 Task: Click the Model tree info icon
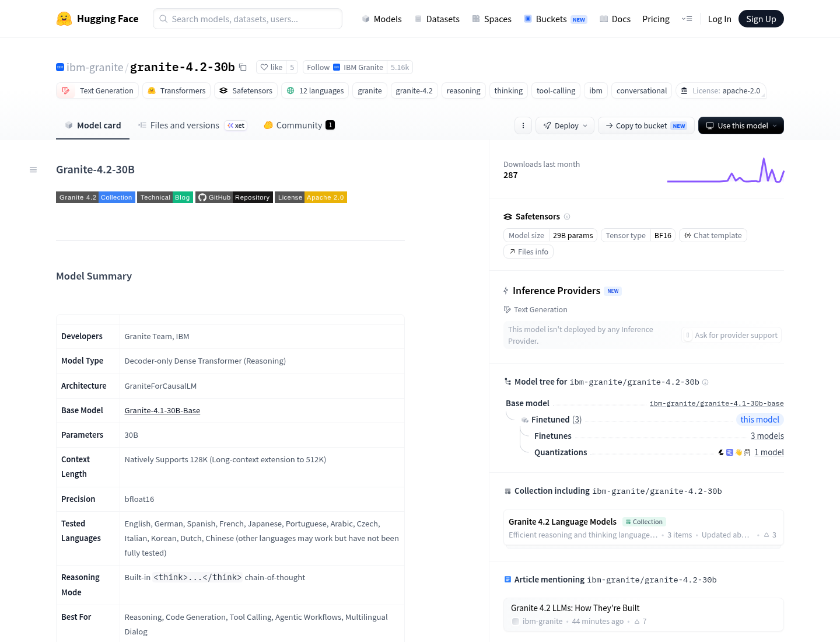click(705, 382)
